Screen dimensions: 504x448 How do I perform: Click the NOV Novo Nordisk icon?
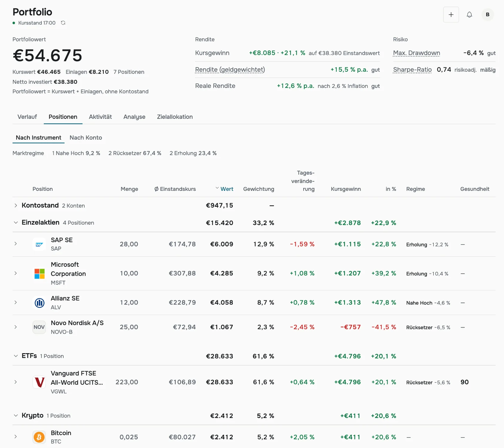tap(39, 327)
